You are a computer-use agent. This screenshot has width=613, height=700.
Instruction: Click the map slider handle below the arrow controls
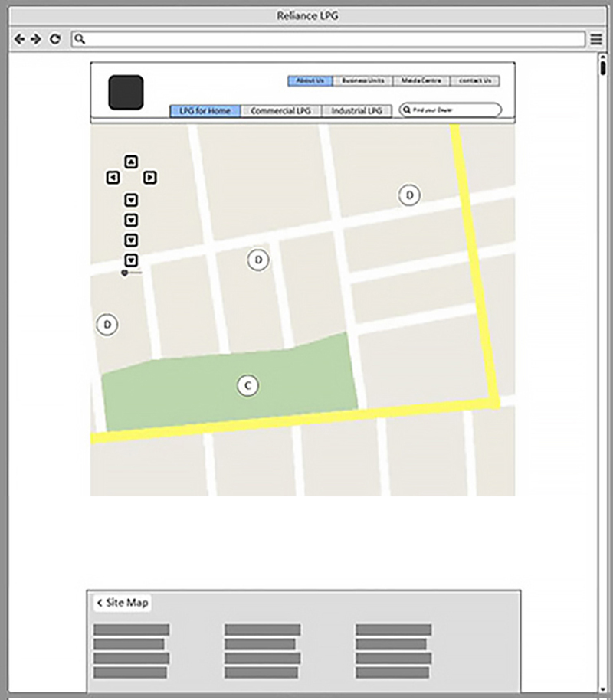point(125,273)
